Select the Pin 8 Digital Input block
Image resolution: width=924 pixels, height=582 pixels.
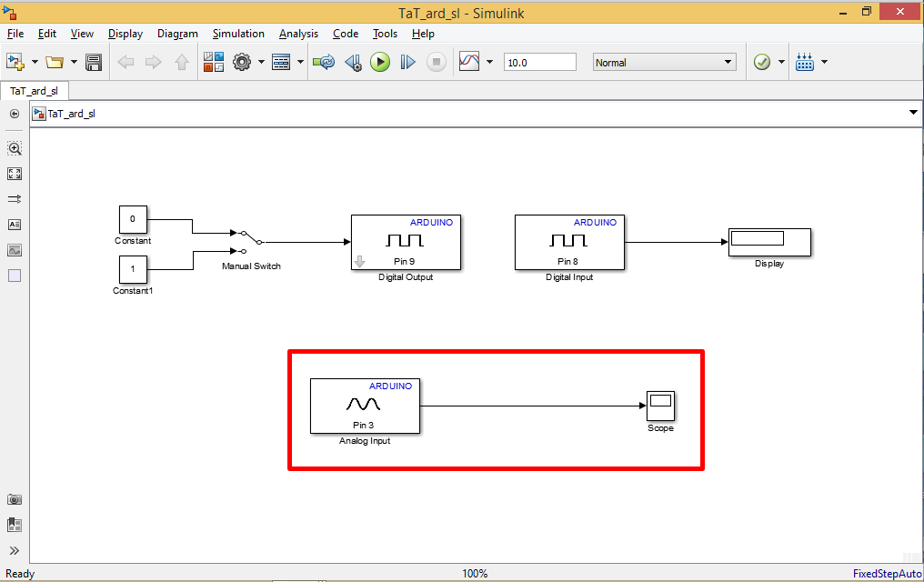[570, 242]
